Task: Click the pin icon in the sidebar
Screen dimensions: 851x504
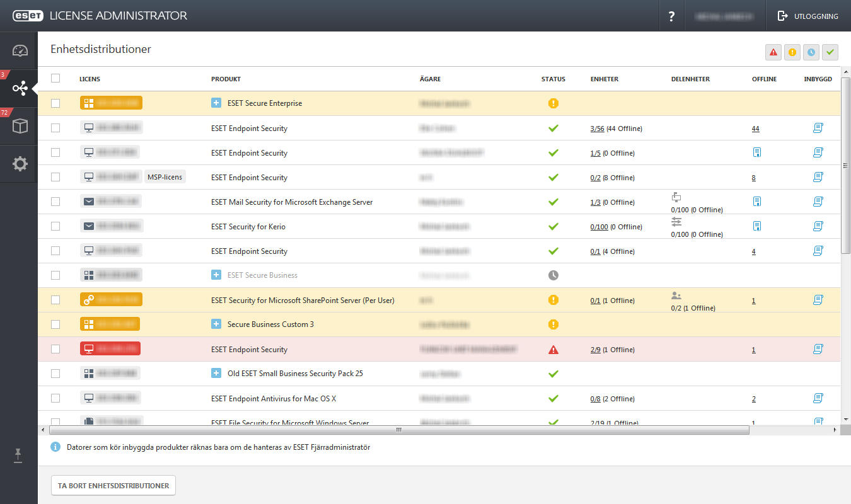Action: click(x=19, y=456)
